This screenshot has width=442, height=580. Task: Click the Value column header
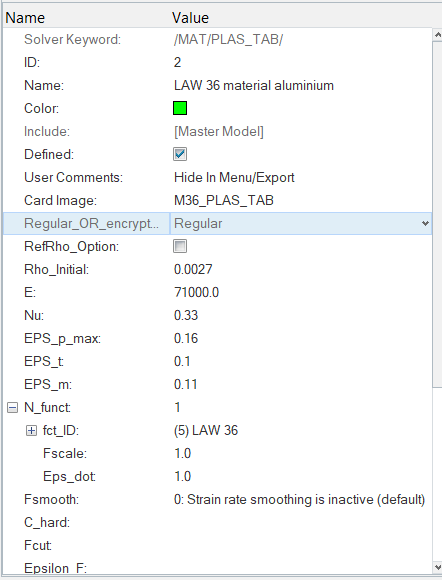click(x=190, y=18)
